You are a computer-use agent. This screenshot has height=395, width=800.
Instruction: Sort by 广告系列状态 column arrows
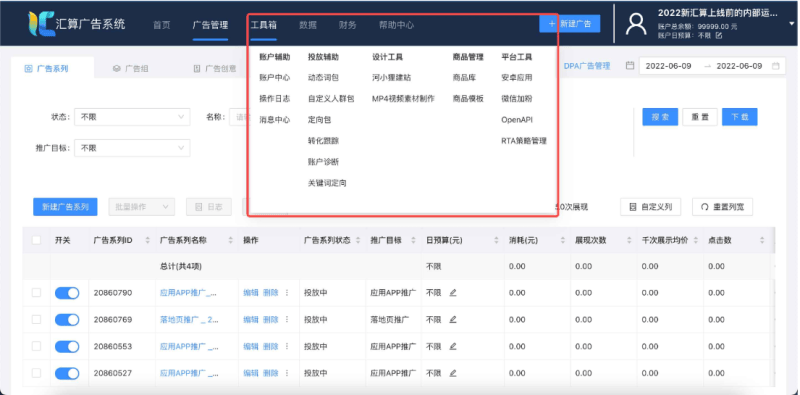click(x=359, y=240)
